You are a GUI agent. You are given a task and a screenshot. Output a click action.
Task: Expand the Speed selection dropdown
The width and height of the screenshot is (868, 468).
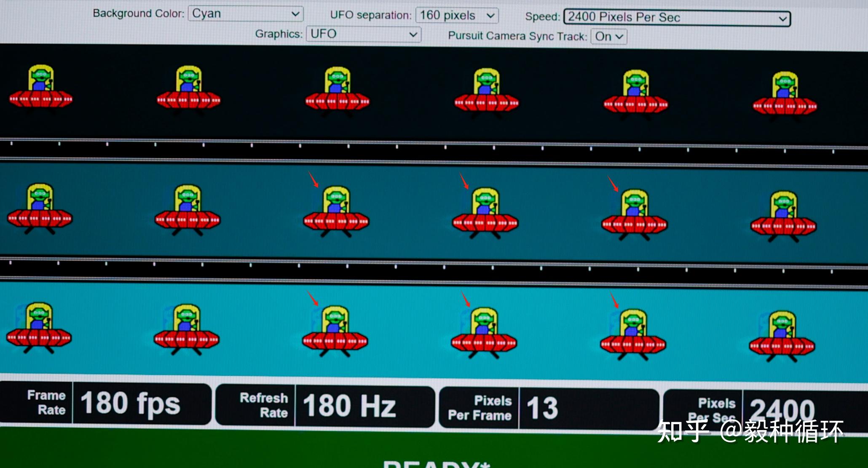tap(677, 18)
